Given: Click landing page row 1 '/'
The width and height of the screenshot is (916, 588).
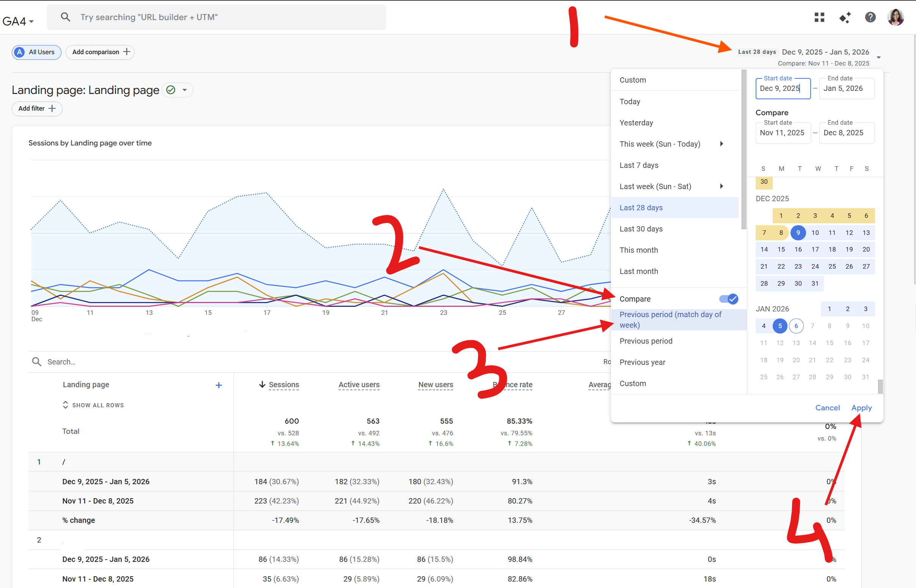Looking at the screenshot, I should click(x=64, y=462).
